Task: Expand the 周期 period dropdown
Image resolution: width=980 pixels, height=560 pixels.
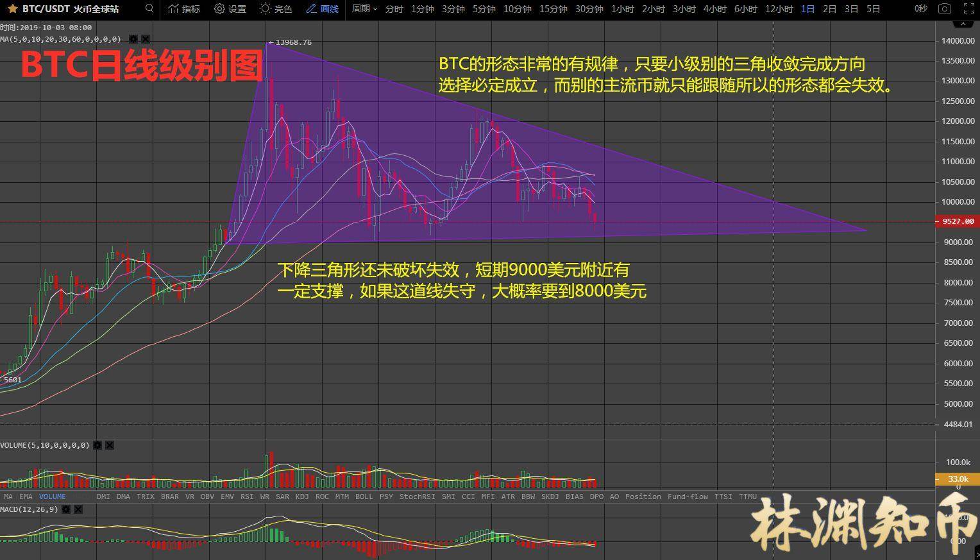Action: 364,9
